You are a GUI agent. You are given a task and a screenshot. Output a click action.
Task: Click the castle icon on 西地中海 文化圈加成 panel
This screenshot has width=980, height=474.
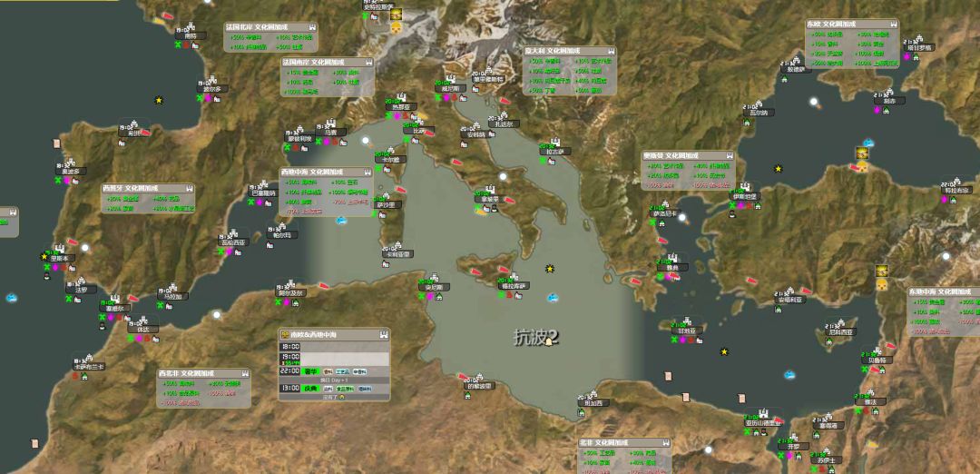click(367, 172)
